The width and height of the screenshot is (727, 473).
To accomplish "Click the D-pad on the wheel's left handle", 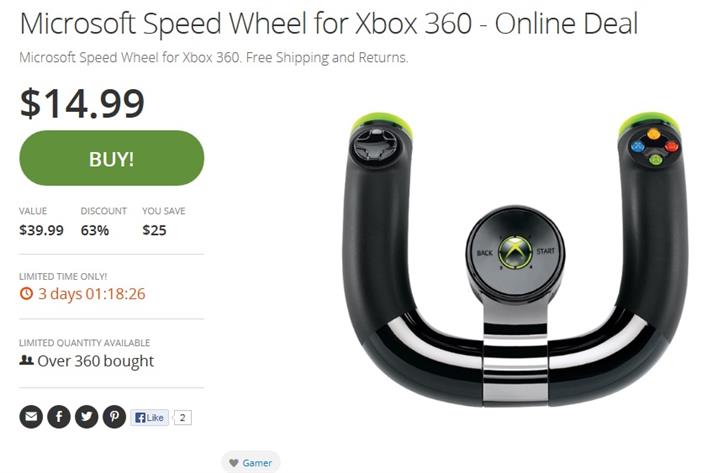I will tap(375, 146).
